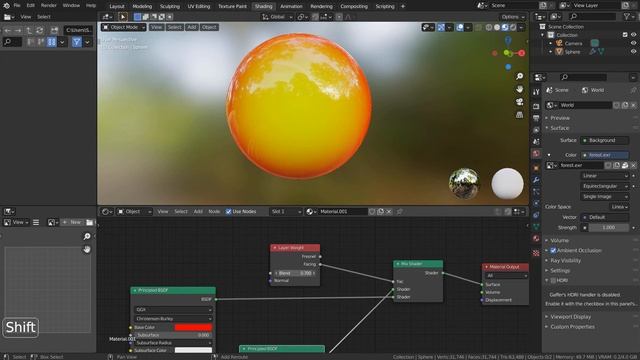Open the Slot 1 material dropdown
This screenshot has height=360, width=640.
[286, 211]
